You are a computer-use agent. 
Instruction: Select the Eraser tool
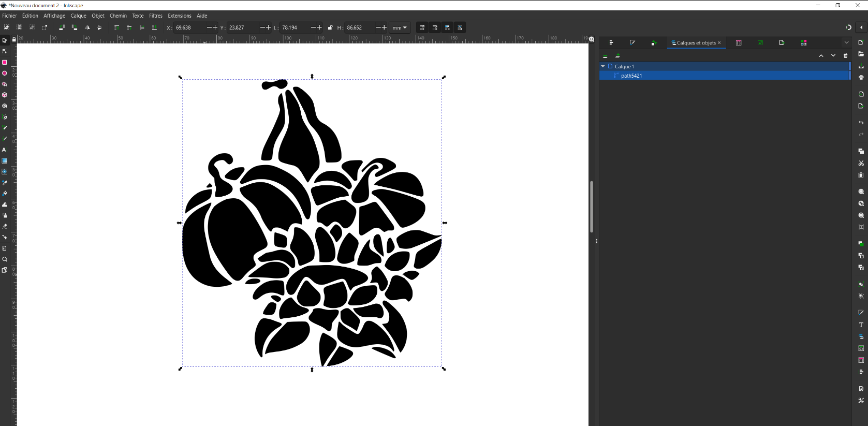(x=5, y=226)
